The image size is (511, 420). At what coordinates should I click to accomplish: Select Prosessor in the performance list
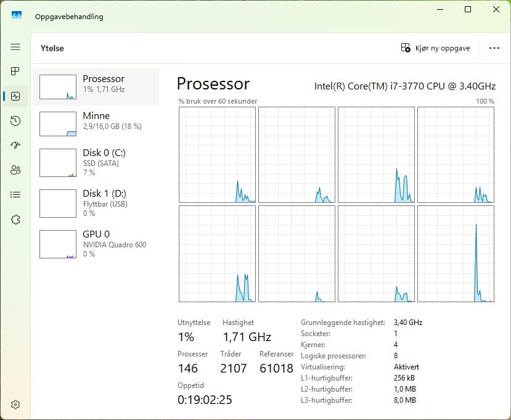pos(96,87)
